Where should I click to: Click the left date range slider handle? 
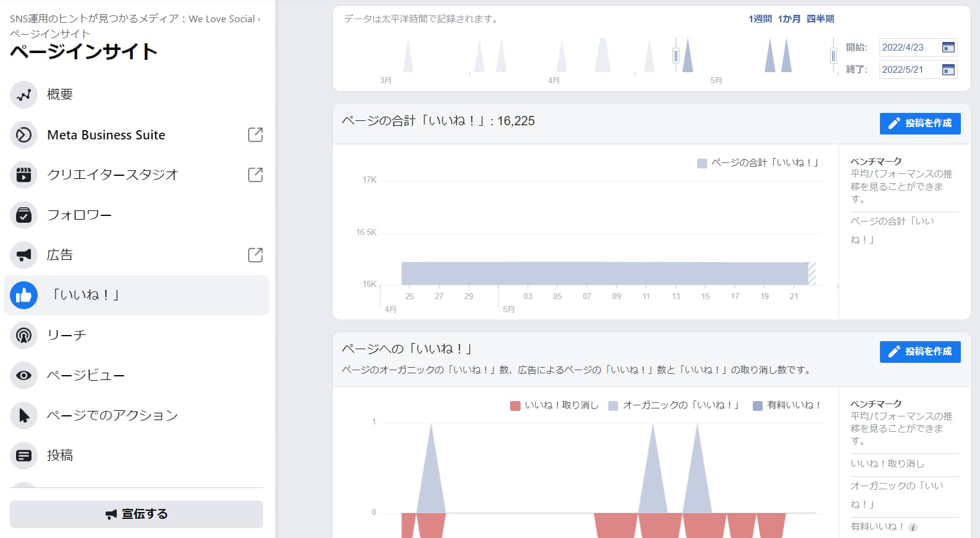pyautogui.click(x=676, y=56)
